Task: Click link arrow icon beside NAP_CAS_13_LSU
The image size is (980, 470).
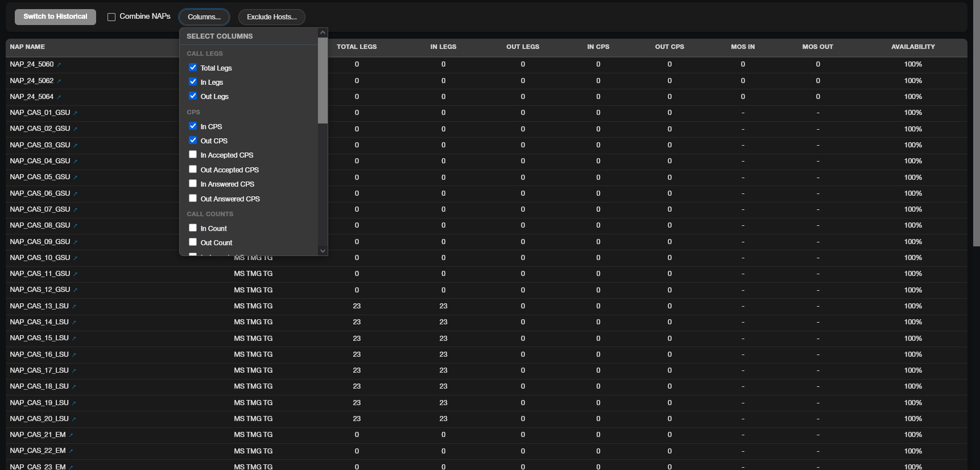Action: coord(74,307)
